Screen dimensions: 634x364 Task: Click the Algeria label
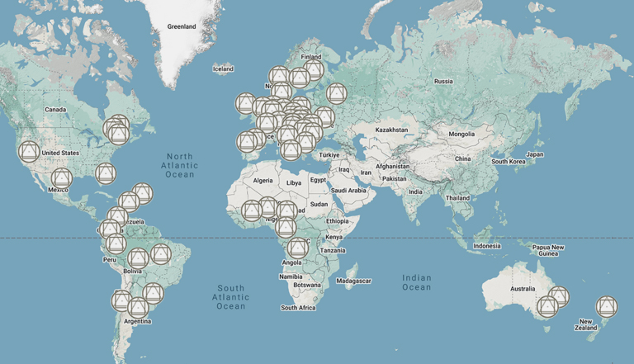tap(263, 181)
